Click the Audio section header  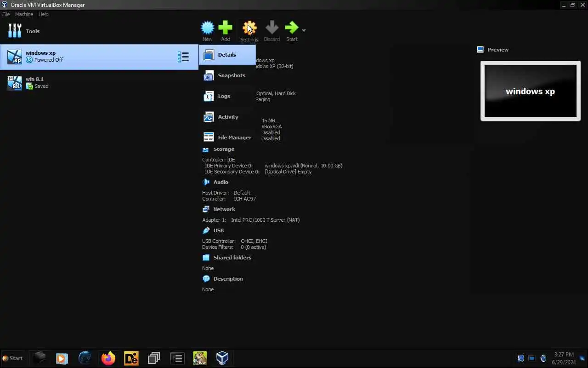coord(221,182)
